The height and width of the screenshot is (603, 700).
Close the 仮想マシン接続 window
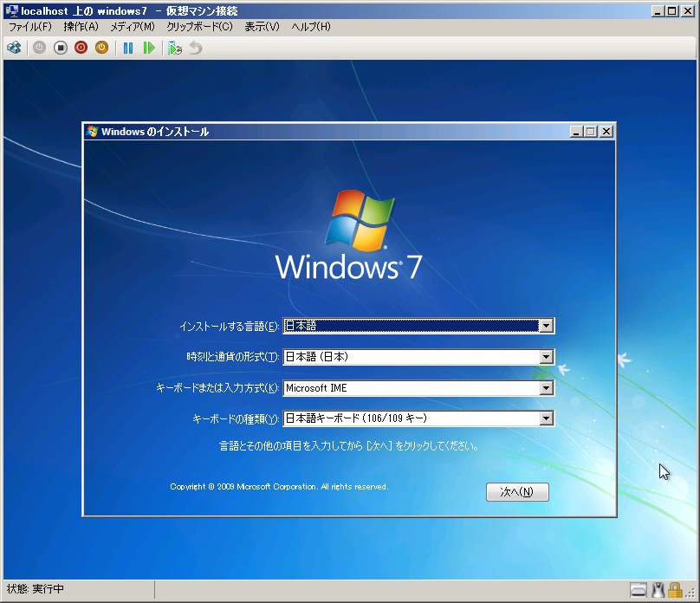(x=688, y=11)
